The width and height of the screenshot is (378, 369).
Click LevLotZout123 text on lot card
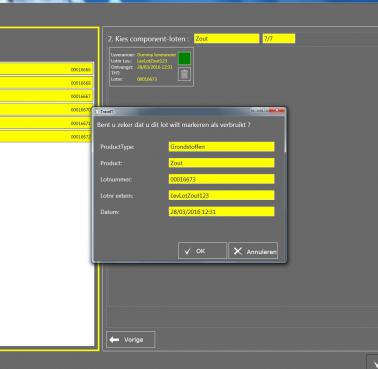[x=152, y=61]
